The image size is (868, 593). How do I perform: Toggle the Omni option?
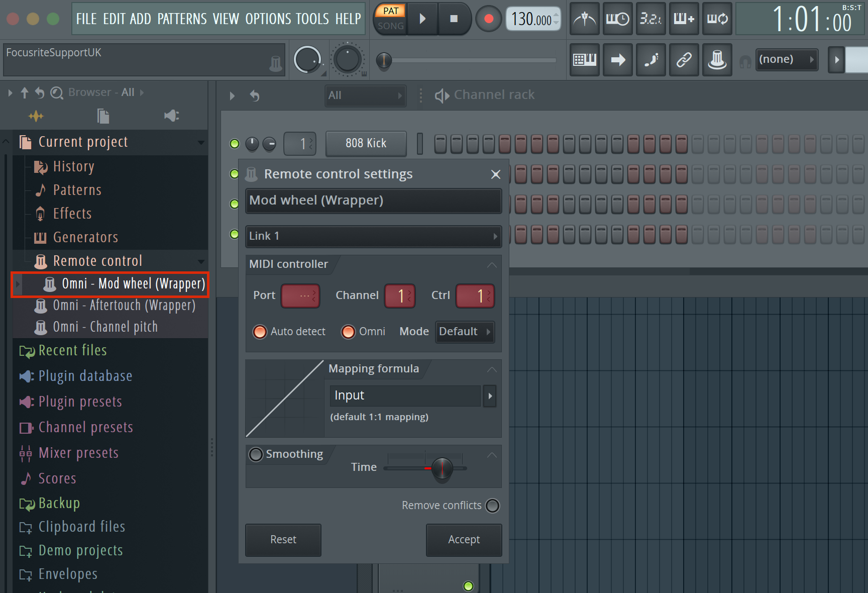point(348,332)
